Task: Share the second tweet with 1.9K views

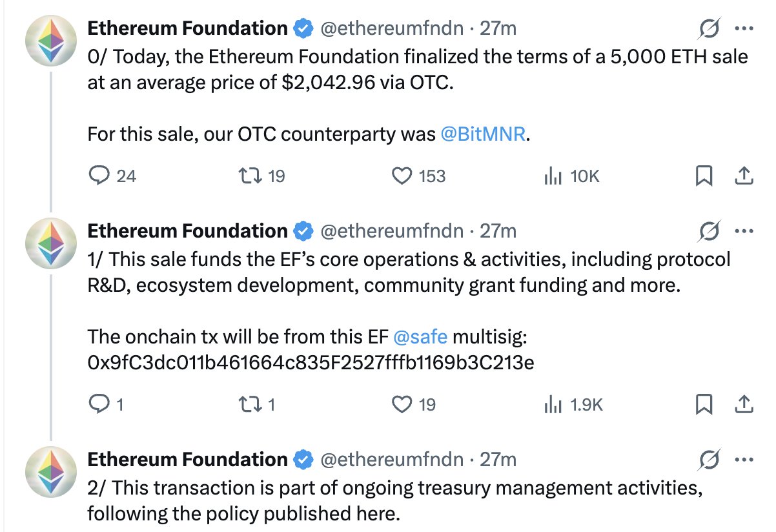Action: 743,404
